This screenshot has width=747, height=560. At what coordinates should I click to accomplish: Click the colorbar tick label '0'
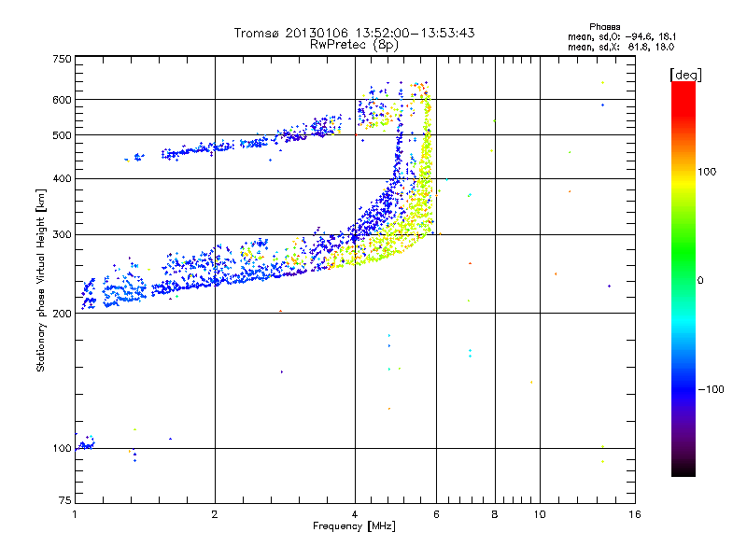coord(700,281)
